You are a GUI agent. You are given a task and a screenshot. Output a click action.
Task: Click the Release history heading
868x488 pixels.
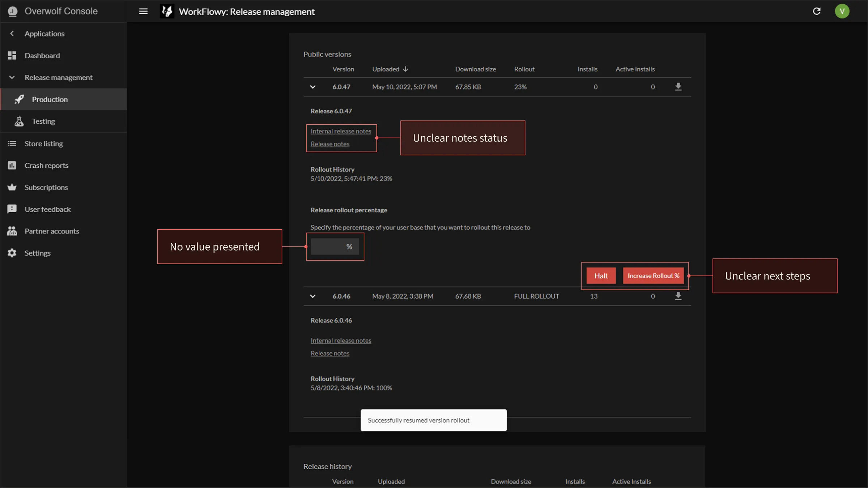(327, 466)
